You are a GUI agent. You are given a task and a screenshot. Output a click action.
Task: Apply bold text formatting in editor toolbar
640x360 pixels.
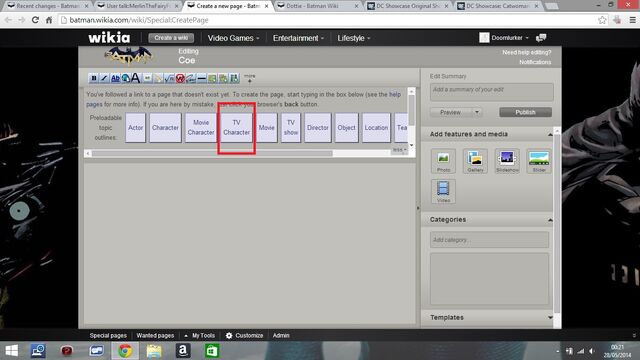[x=93, y=78]
